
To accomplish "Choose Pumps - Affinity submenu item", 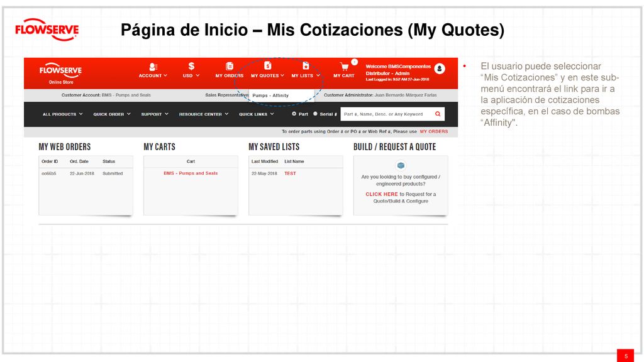I will (x=270, y=96).
